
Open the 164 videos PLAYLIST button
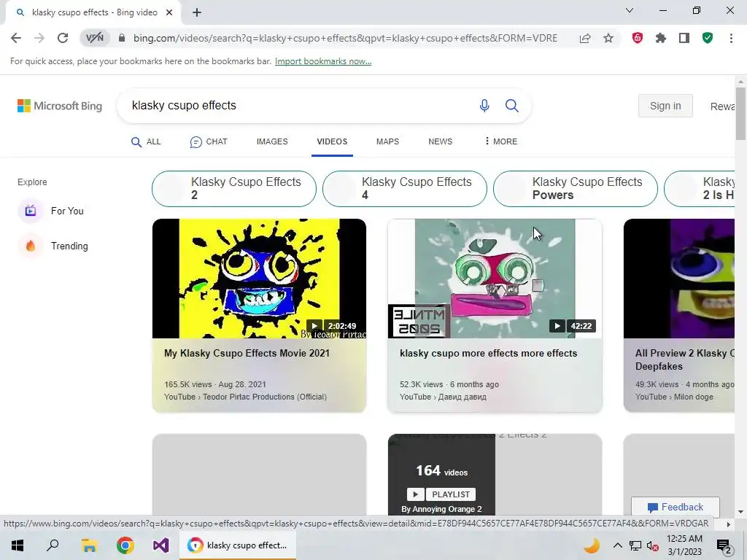pyautogui.click(x=441, y=494)
